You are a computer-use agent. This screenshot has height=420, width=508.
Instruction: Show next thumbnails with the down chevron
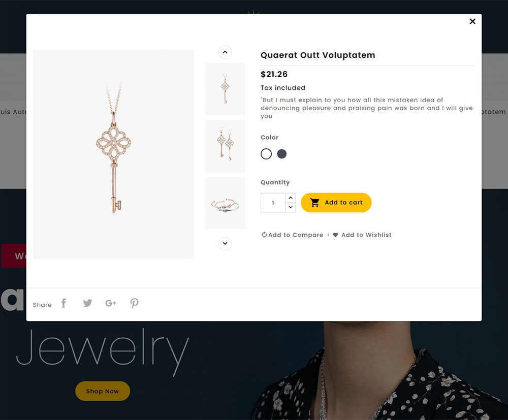pyautogui.click(x=225, y=243)
